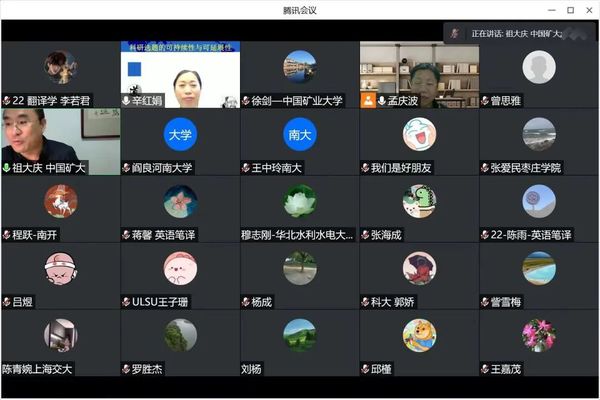Click the muted mic icon beside ULSU王子珊
The height and width of the screenshot is (400, 600).
(x=126, y=302)
